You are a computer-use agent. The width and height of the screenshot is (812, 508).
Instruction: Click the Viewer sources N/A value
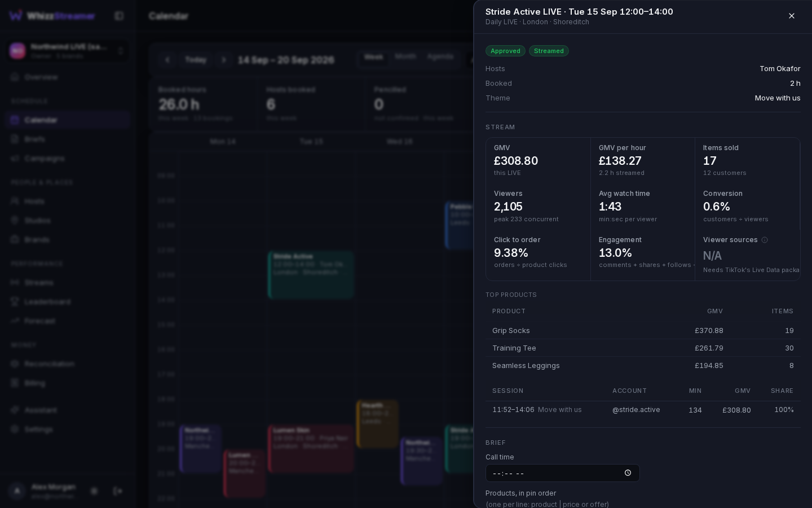(712, 256)
